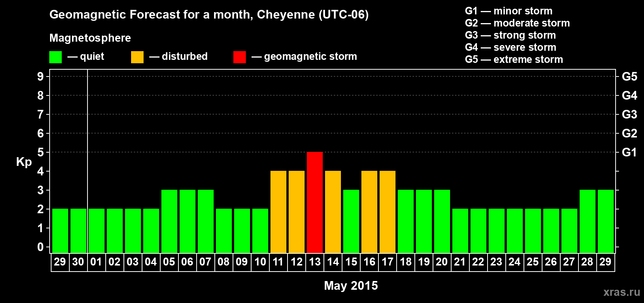Click the G1 label on the right axis
The height and width of the screenshot is (303, 644).
629,152
